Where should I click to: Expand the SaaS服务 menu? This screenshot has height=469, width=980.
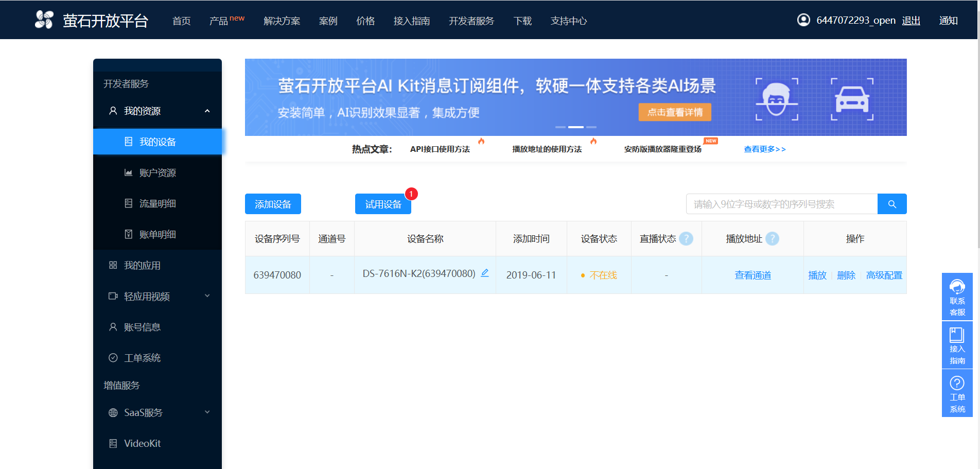[x=207, y=412]
